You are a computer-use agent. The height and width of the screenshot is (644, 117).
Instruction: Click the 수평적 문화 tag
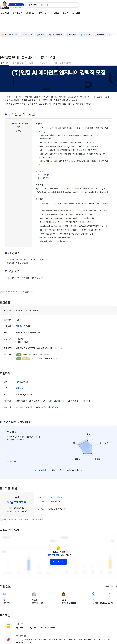85,35
